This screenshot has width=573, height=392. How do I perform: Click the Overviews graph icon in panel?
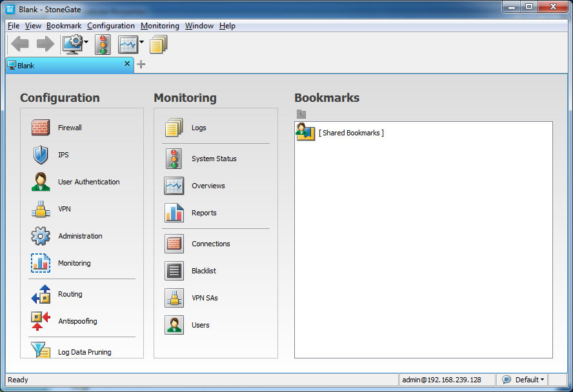(174, 186)
